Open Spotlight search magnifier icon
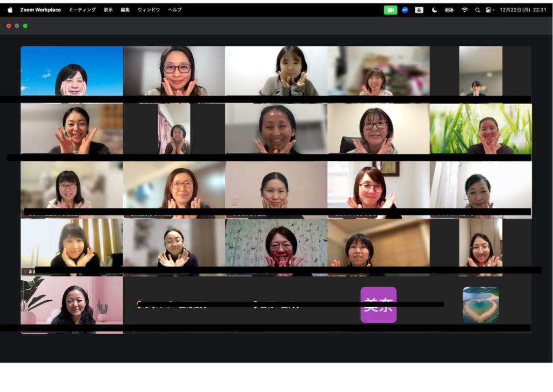The width and height of the screenshot is (553, 392). point(477,10)
